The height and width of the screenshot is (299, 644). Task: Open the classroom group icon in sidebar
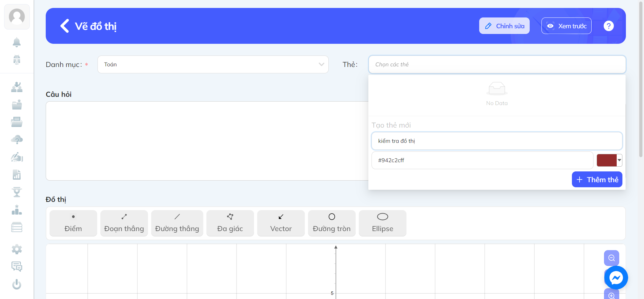[x=17, y=87]
